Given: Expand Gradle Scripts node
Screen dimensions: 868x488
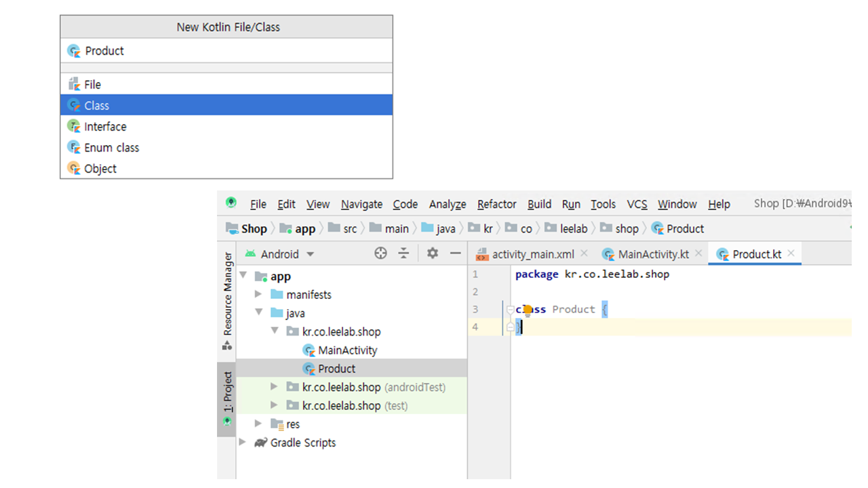Looking at the screenshot, I should pyautogui.click(x=243, y=442).
